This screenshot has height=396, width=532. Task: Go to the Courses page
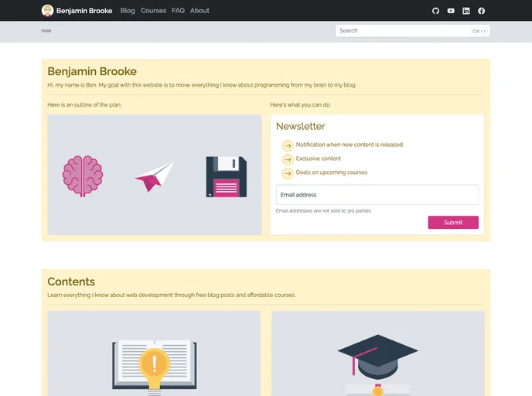[x=153, y=11]
